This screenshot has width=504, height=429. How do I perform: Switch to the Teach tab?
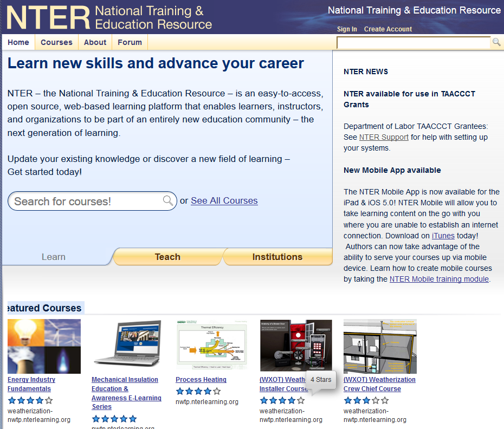[167, 257]
